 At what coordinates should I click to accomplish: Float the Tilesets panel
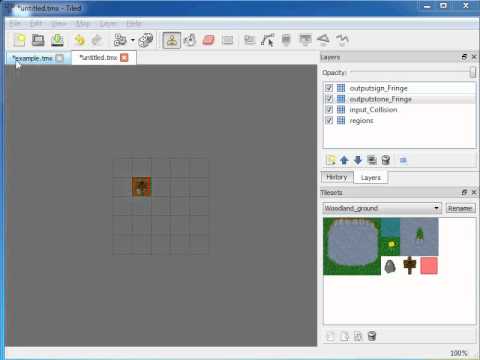click(464, 192)
